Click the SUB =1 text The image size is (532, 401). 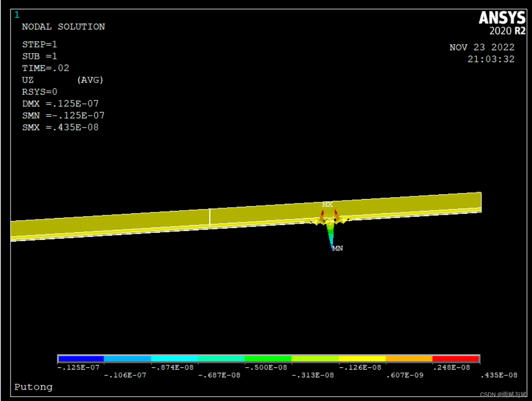40,56
